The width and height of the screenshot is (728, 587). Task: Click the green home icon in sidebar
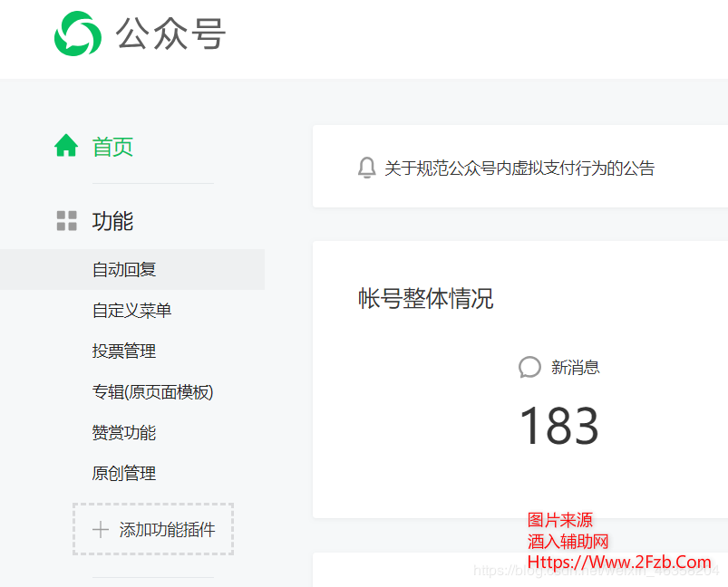pos(66,146)
